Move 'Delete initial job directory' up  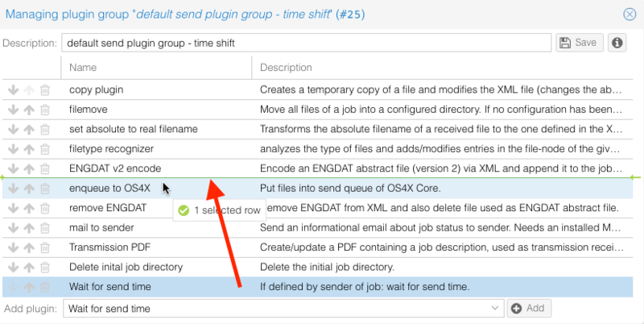click(29, 268)
